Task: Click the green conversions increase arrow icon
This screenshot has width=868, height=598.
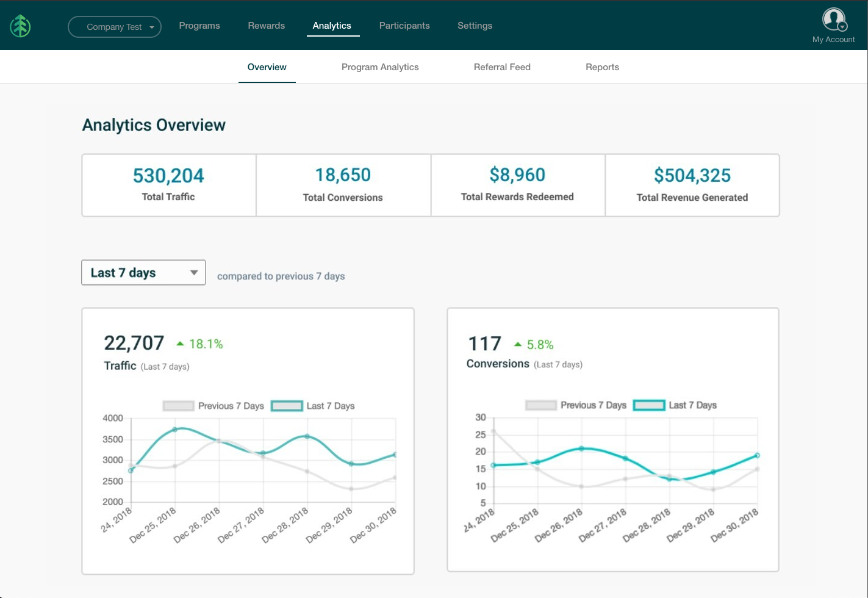Action: 518,345
